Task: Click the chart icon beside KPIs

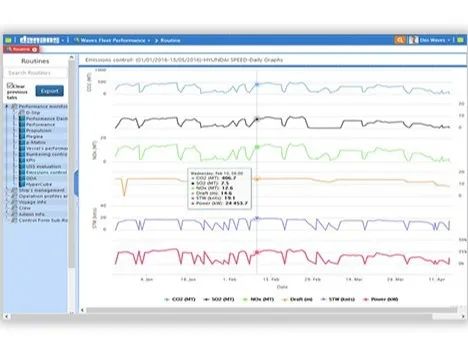Action: pyautogui.click(x=22, y=160)
